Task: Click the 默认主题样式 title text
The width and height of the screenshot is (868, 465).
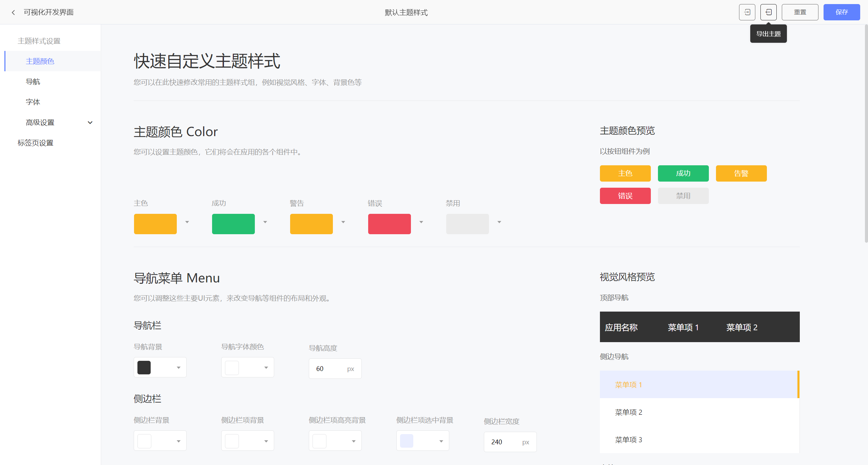Action: tap(406, 13)
